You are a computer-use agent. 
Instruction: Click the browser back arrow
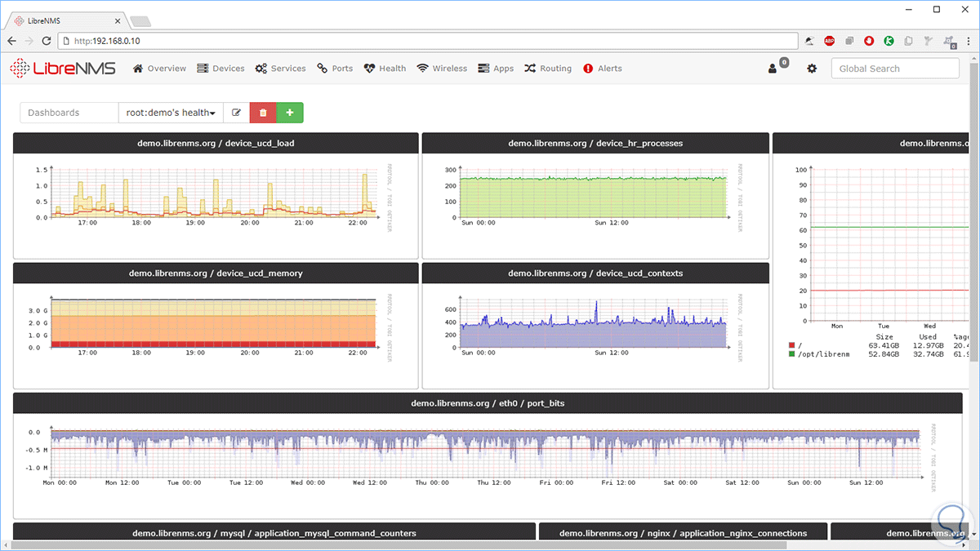(x=12, y=41)
